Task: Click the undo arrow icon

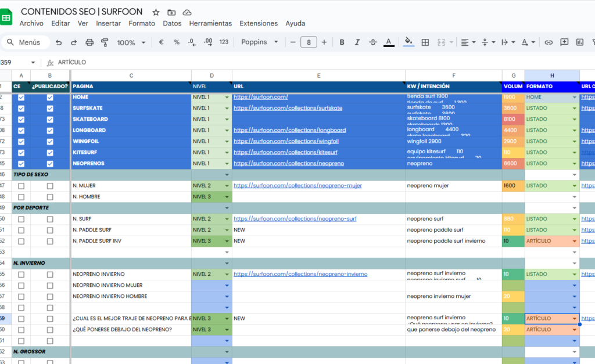Action: point(59,42)
